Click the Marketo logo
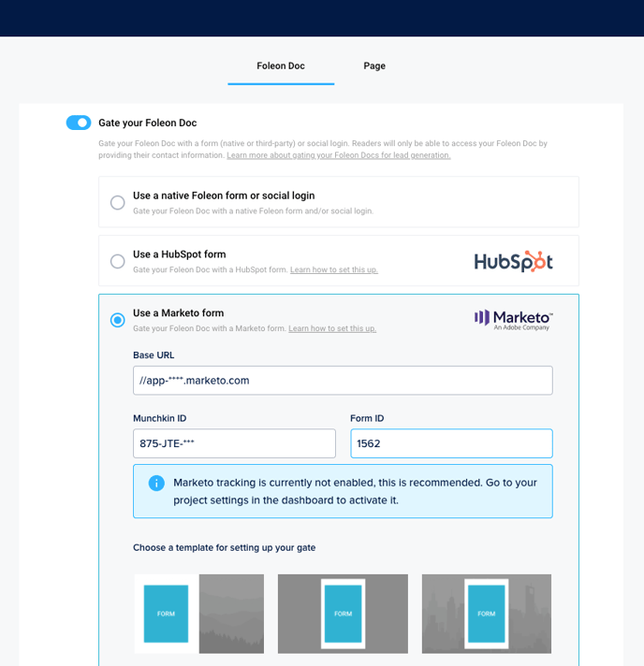This screenshot has width=644, height=666. pyautogui.click(x=513, y=320)
